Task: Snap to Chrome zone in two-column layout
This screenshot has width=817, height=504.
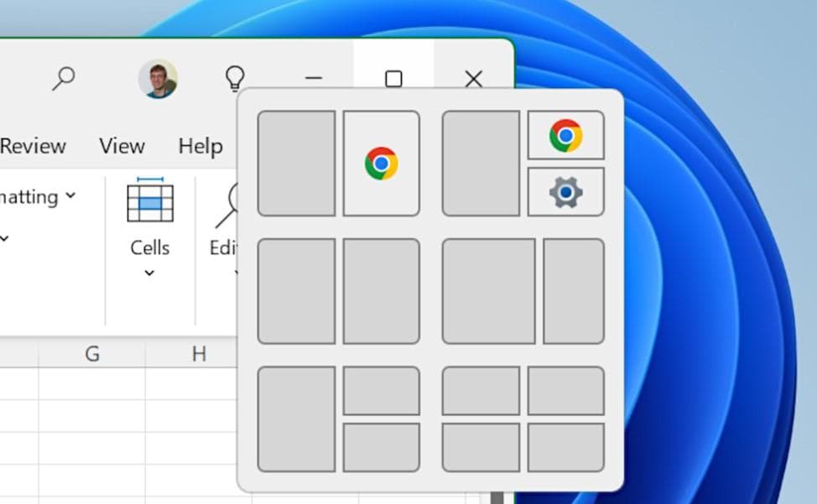Action: click(382, 163)
